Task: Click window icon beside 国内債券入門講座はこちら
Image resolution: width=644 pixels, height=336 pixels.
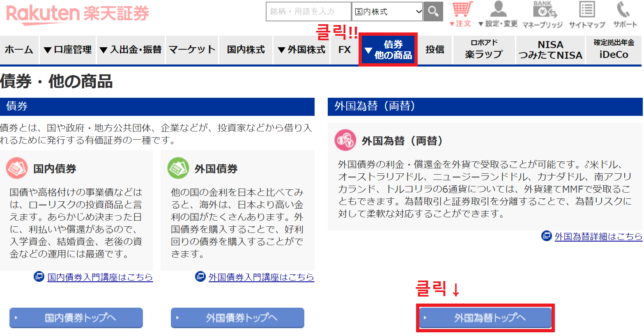Action: pyautogui.click(x=39, y=276)
